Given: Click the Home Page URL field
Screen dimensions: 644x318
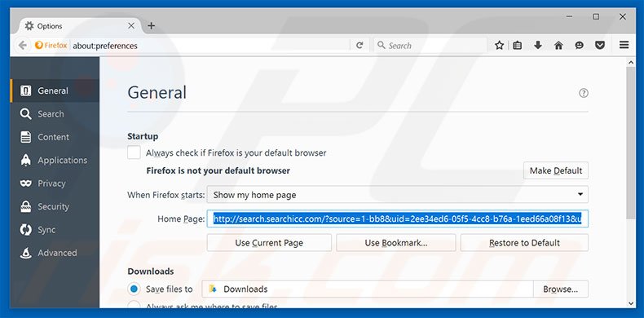Looking at the screenshot, I should [398, 219].
